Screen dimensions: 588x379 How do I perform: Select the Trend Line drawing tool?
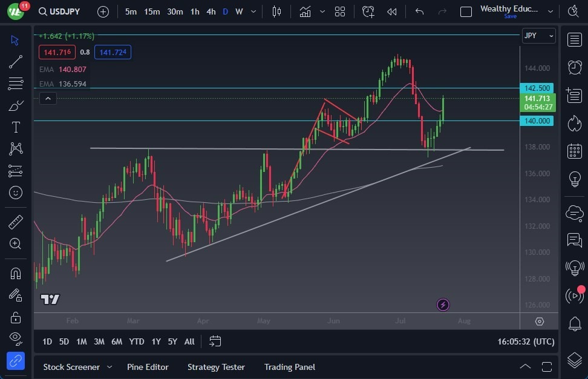click(16, 61)
